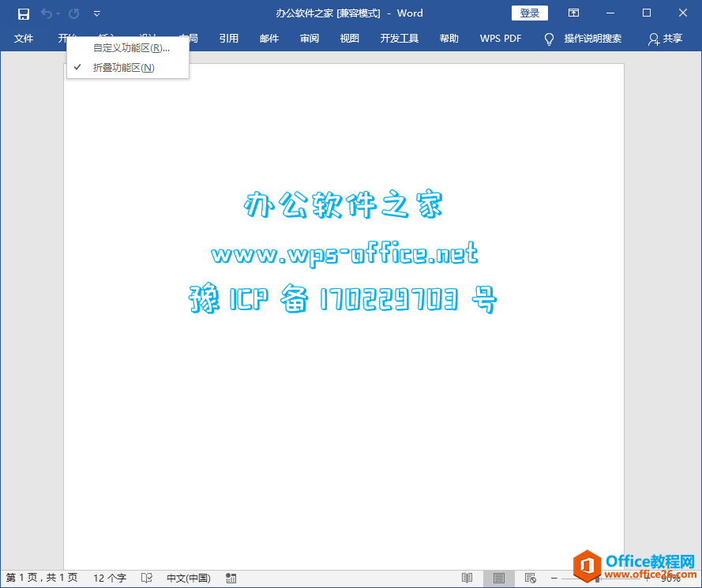The width and height of the screenshot is (702, 588).
Task: Click the 办公软件之家 heading in document
Action: click(x=343, y=205)
